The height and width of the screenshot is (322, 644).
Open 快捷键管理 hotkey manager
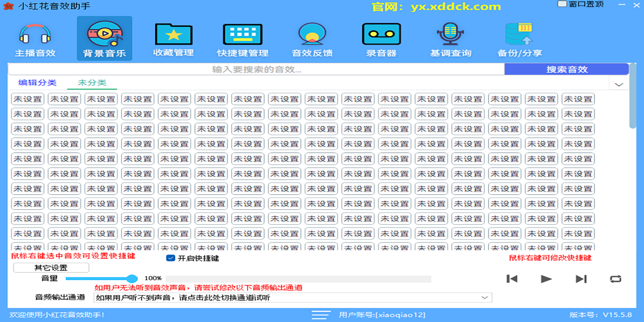[243, 39]
